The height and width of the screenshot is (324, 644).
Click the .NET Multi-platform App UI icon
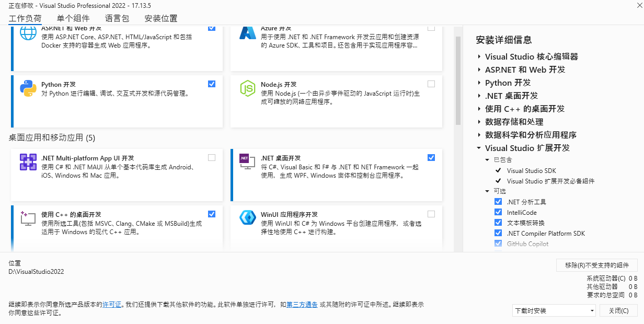28,162
